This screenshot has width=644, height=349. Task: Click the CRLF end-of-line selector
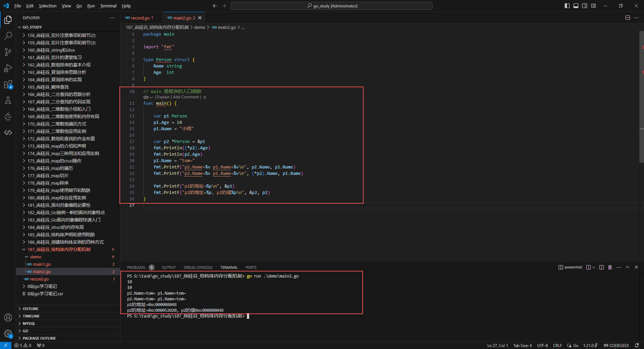coord(557,345)
